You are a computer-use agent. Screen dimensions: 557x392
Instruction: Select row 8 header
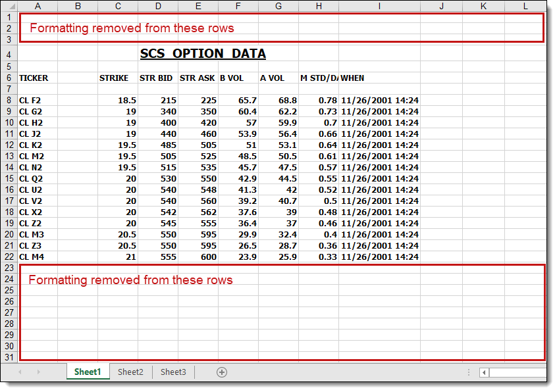(9, 100)
